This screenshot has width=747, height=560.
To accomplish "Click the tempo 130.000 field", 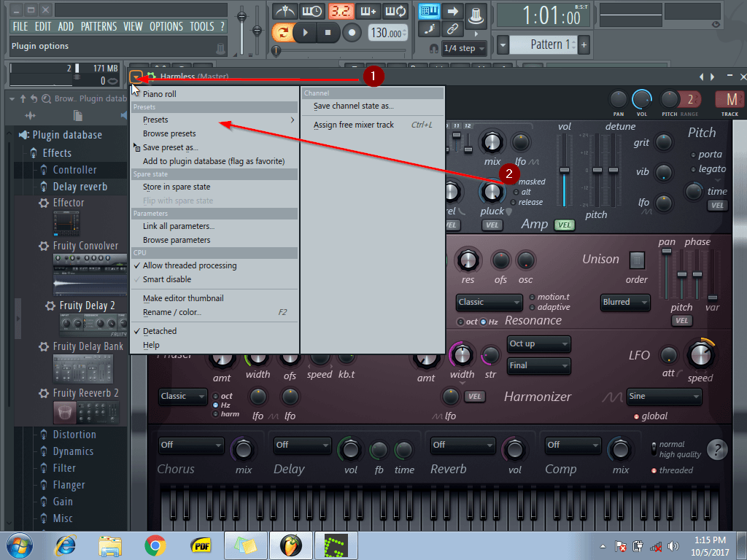I will tap(388, 33).
